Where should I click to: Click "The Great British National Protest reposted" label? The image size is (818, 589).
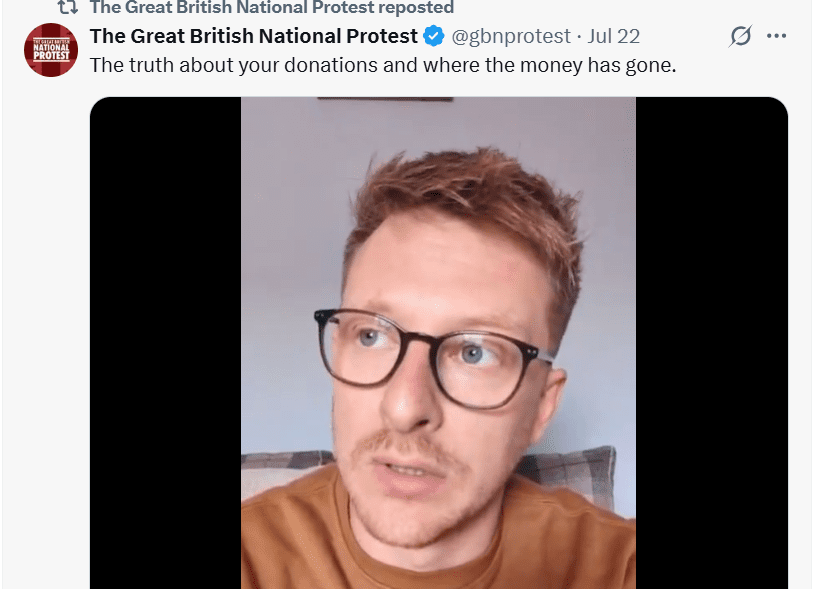pos(270,8)
